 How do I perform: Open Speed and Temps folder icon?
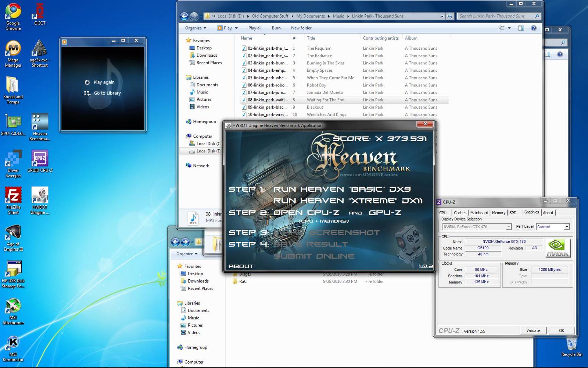(13, 91)
